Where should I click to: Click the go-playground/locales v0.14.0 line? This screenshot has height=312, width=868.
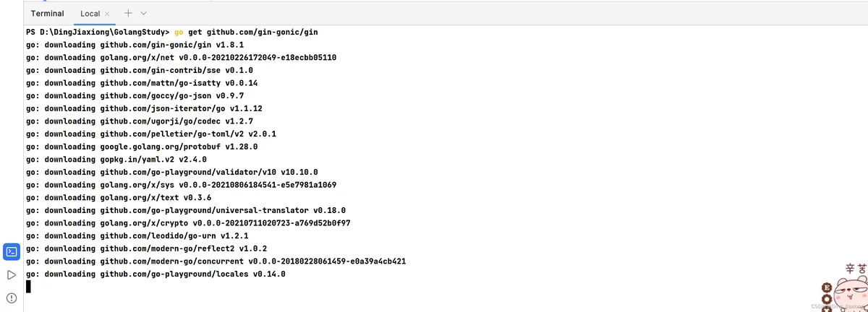[x=156, y=274]
